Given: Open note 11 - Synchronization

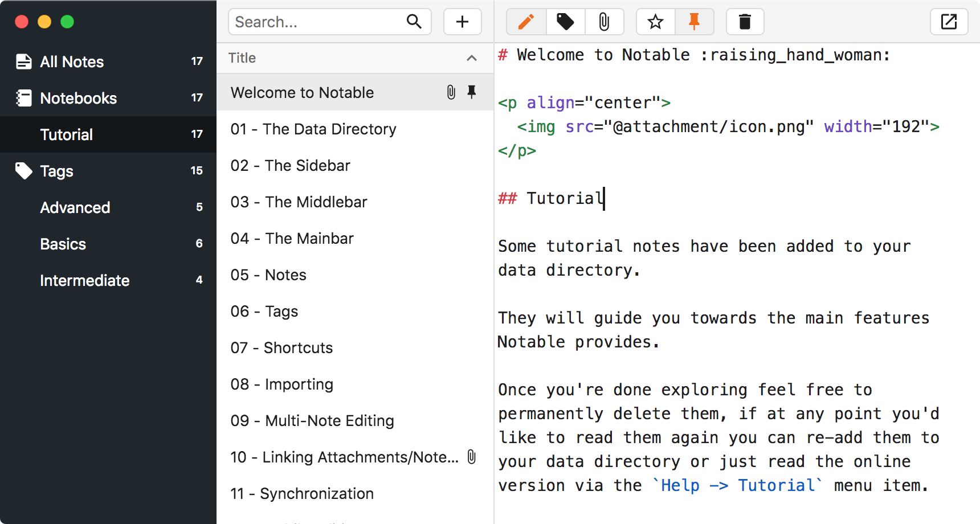Looking at the screenshot, I should point(355,493).
